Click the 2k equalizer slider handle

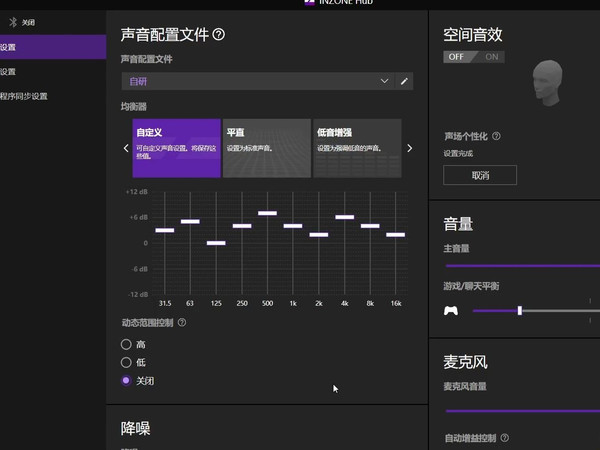[x=319, y=235]
